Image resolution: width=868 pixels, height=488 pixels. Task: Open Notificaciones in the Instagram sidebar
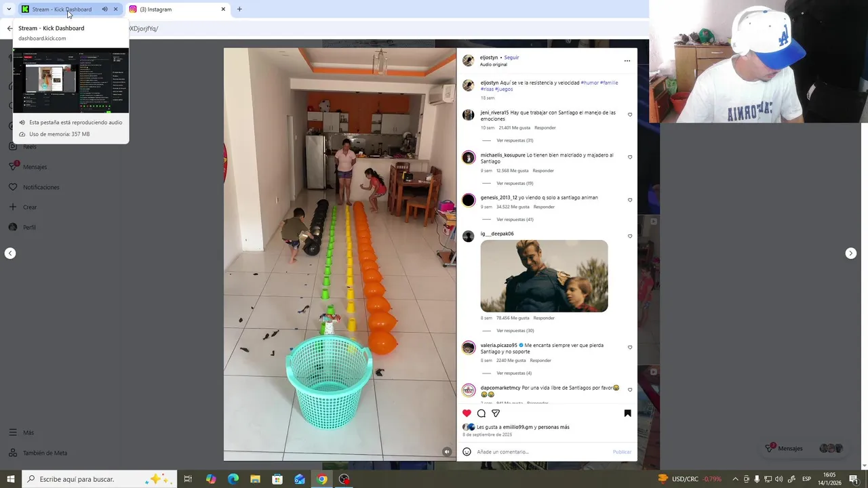[x=41, y=187]
